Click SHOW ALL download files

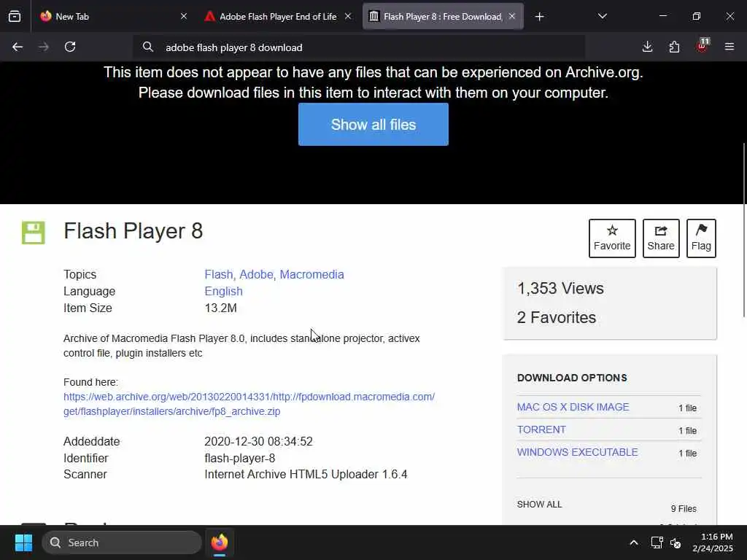pos(539,505)
